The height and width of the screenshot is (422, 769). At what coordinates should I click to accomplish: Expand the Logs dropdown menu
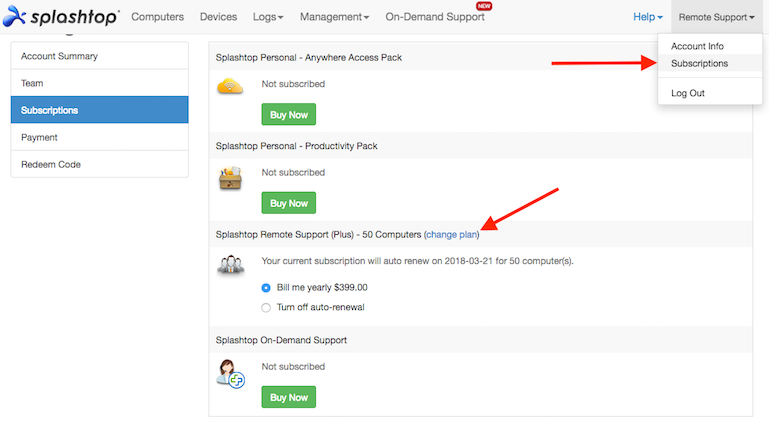268,17
